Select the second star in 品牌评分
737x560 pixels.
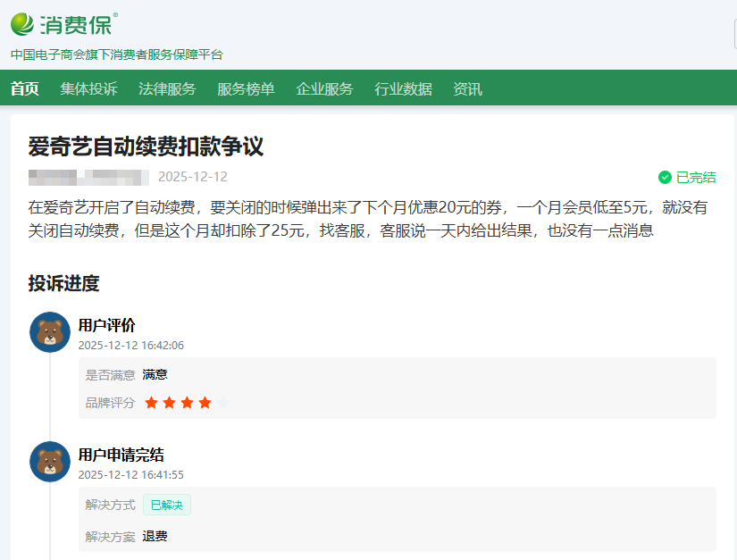[169, 403]
